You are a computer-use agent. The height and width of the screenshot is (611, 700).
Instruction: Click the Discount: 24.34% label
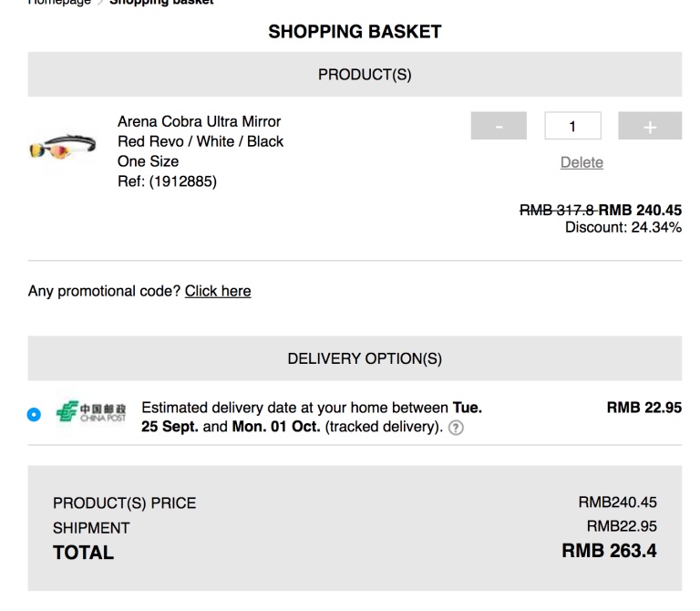(623, 226)
